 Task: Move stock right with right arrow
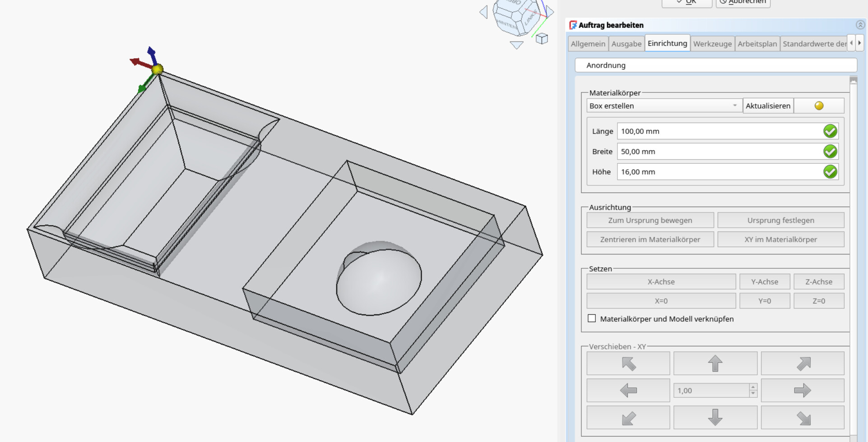pyautogui.click(x=802, y=391)
